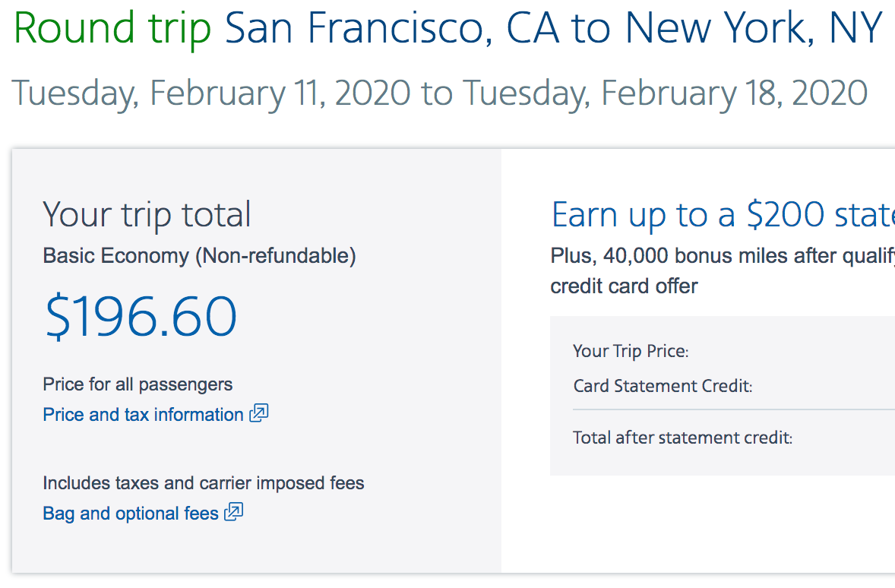Image resolution: width=895 pixels, height=588 pixels.
Task: Select the Your trip total heading
Action: (x=147, y=215)
